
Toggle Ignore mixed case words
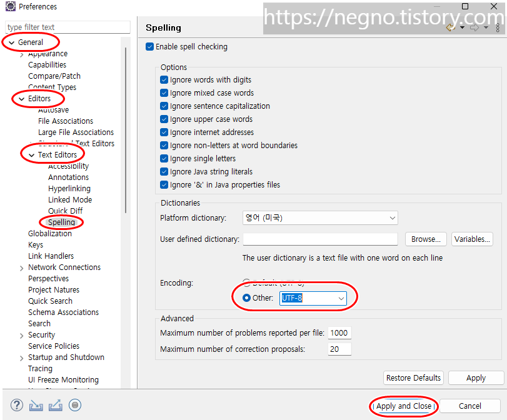pyautogui.click(x=164, y=92)
